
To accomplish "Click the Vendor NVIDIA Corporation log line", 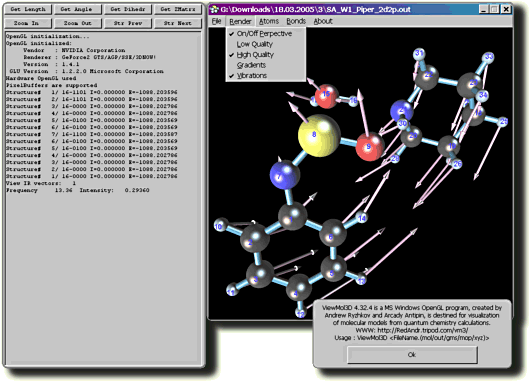I will 74,50.
